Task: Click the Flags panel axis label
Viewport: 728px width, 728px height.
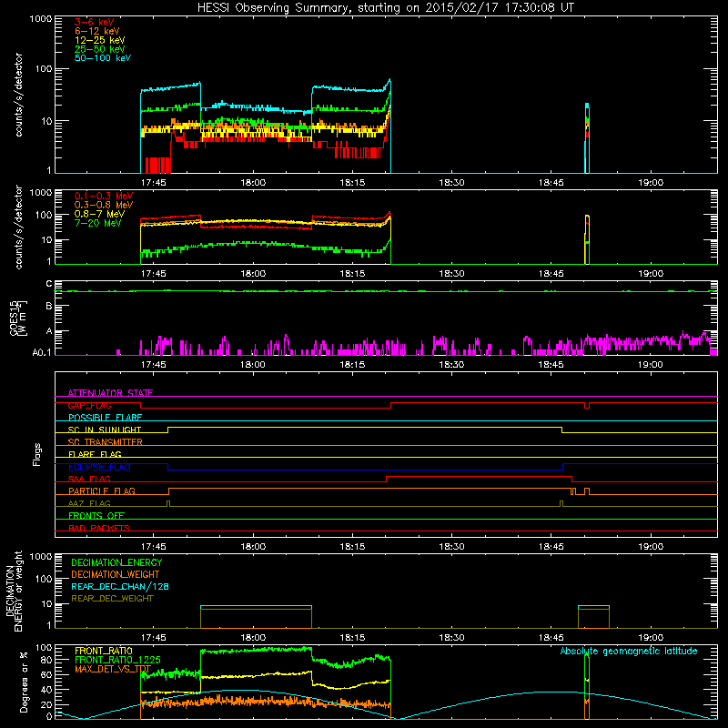Action: tap(36, 455)
